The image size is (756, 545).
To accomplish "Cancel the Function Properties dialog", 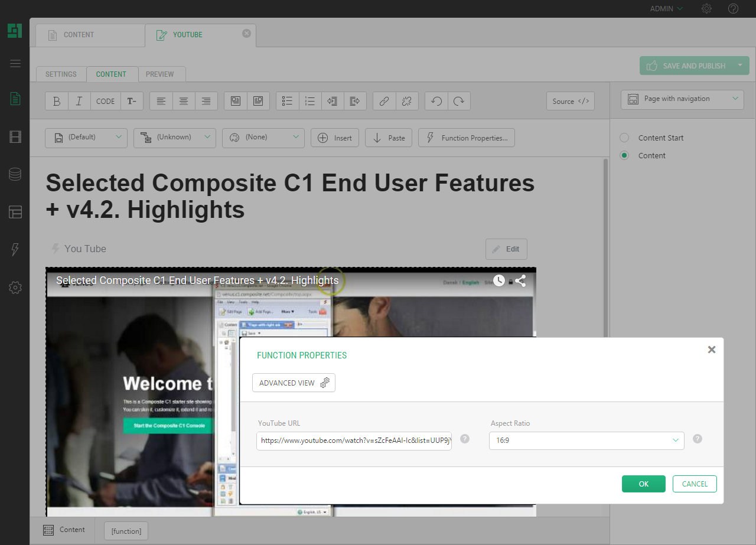I will coord(695,484).
